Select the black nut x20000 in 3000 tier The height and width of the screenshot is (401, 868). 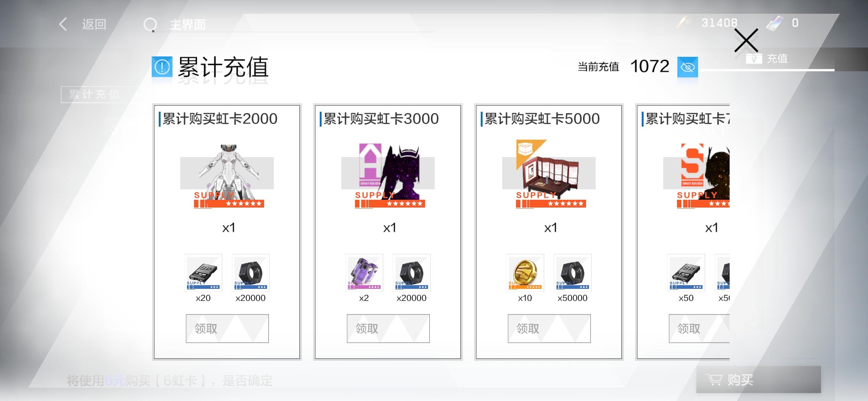pos(412,273)
